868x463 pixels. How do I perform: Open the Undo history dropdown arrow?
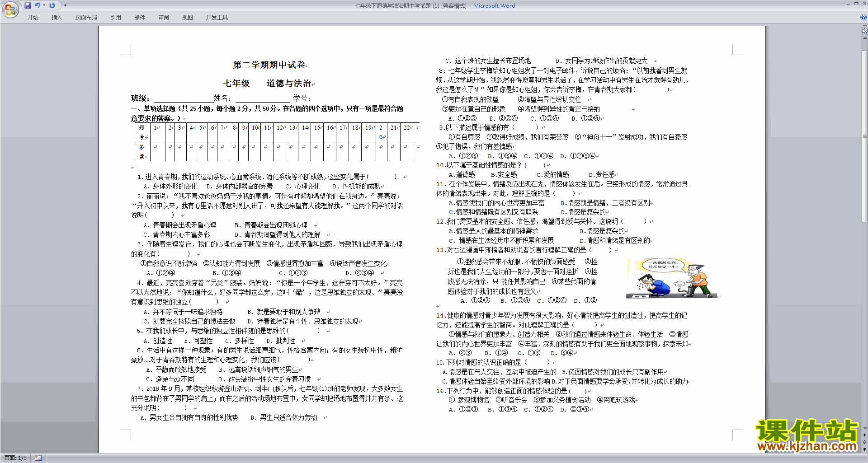44,5
